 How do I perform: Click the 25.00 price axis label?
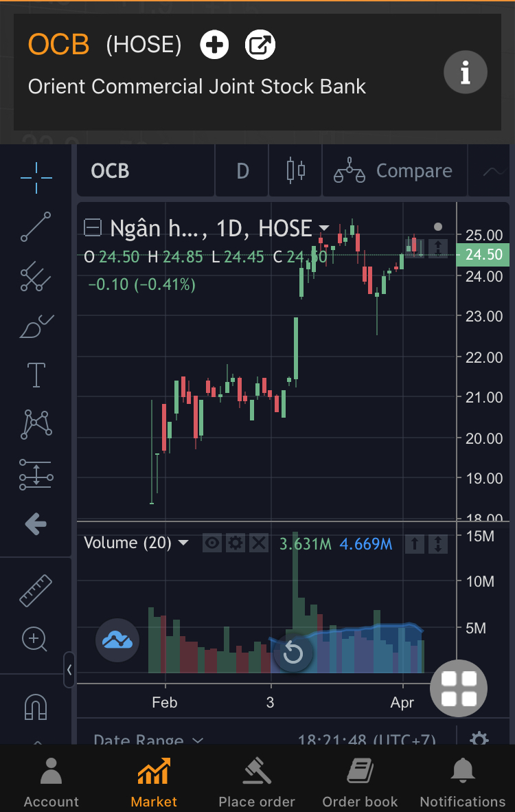point(484,235)
